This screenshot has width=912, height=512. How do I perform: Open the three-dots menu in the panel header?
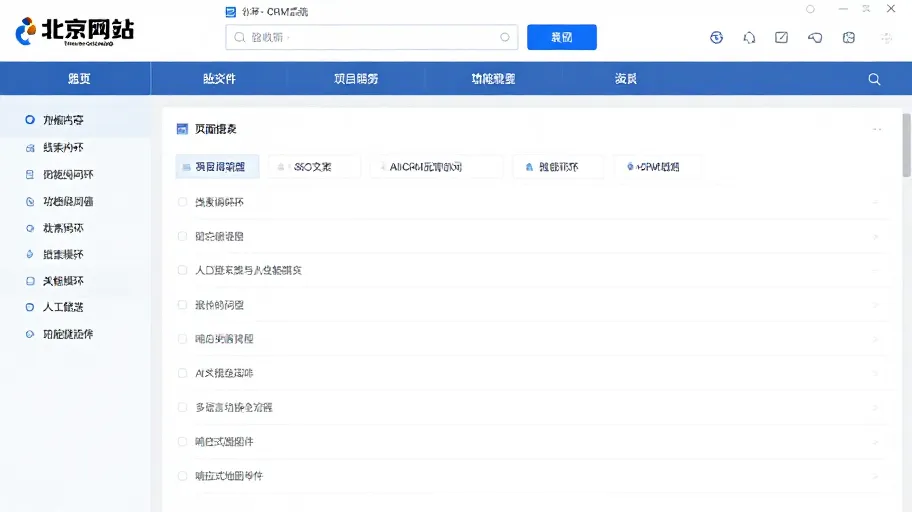(x=877, y=129)
